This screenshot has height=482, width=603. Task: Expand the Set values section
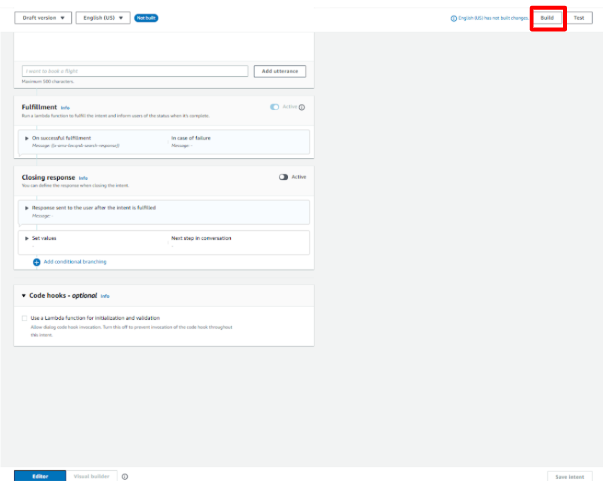pyautogui.click(x=27, y=238)
